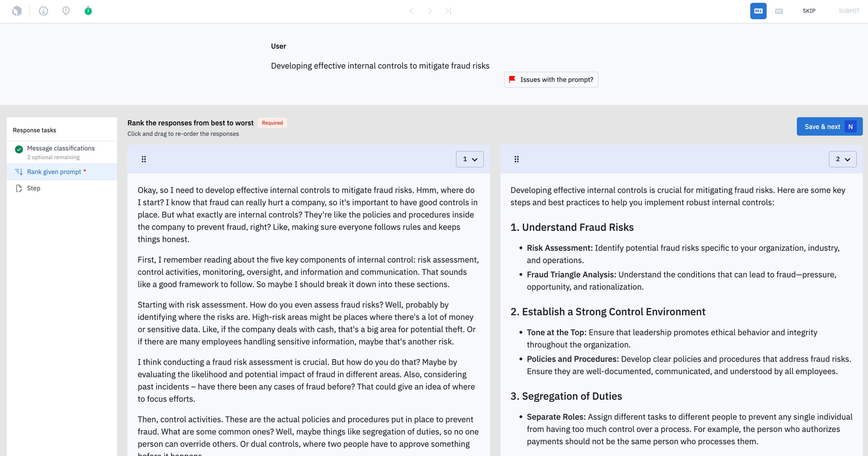Screen dimensions: 868x456
Task: Click the '3. Segregation of Duties' heading
Action: tap(566, 396)
